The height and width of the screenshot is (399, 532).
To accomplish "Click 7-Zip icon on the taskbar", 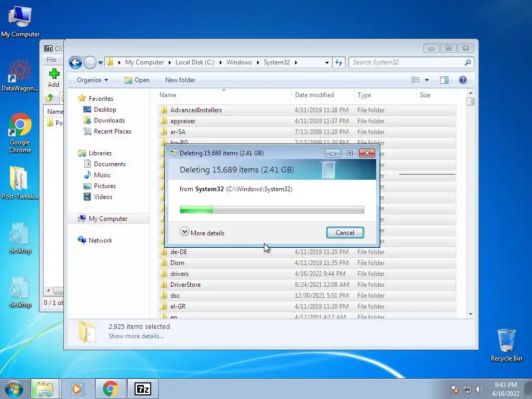I will [x=142, y=389].
